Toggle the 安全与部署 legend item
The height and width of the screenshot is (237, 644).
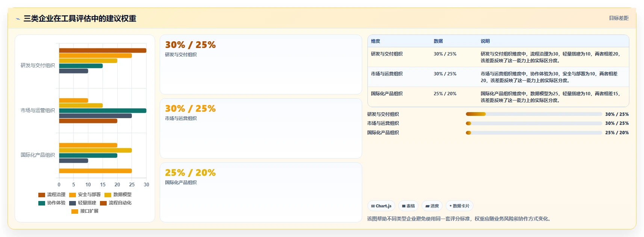(85, 195)
